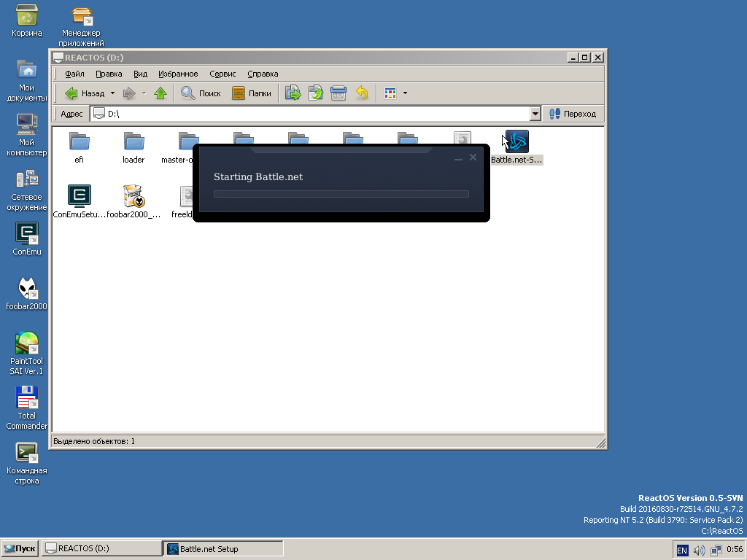This screenshot has width=747, height=560.
Task: Click the Views toolbar icon
Action: [x=390, y=93]
